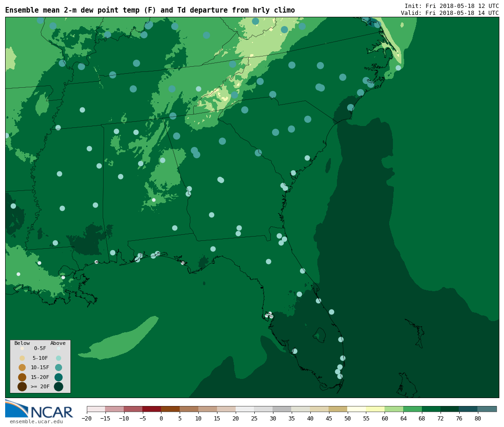This screenshot has width=504, height=427.
Task: Click the '64' color bar label
Action: 403,418
